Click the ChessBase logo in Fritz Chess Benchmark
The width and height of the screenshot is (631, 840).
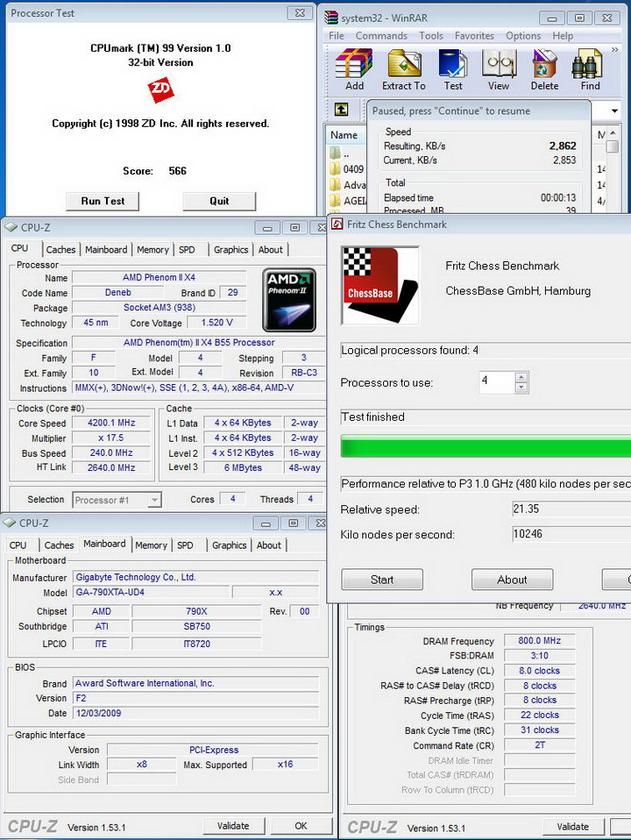coord(380,286)
